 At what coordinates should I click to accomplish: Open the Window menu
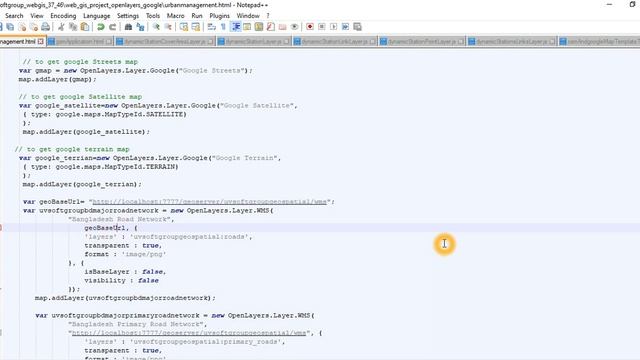(x=248, y=16)
